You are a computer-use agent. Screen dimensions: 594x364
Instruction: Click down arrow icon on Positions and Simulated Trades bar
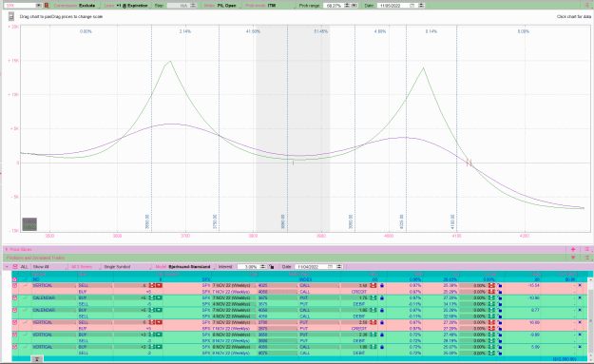[x=573, y=258]
